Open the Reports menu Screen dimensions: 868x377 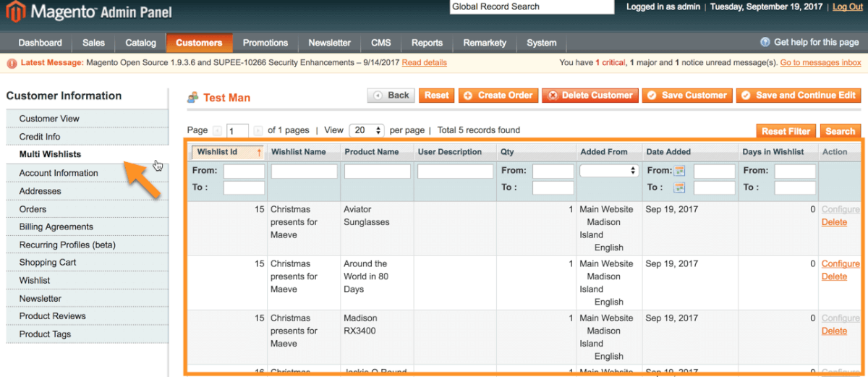(x=427, y=43)
